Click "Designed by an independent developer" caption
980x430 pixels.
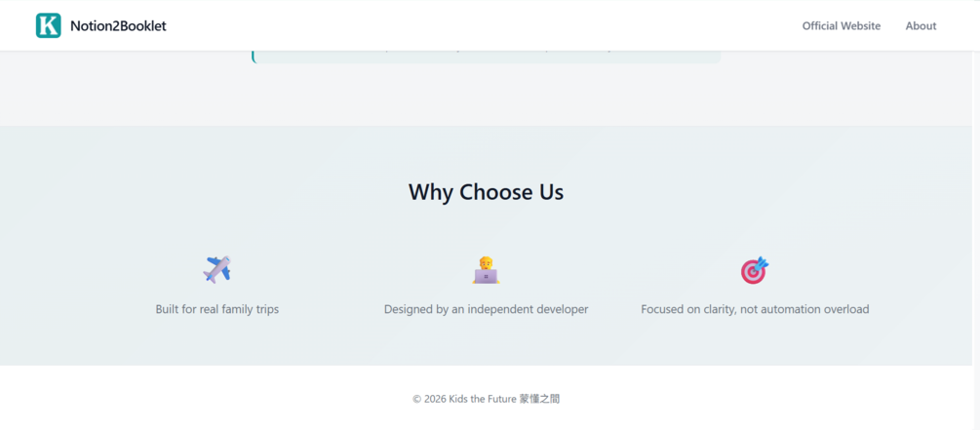(x=486, y=309)
